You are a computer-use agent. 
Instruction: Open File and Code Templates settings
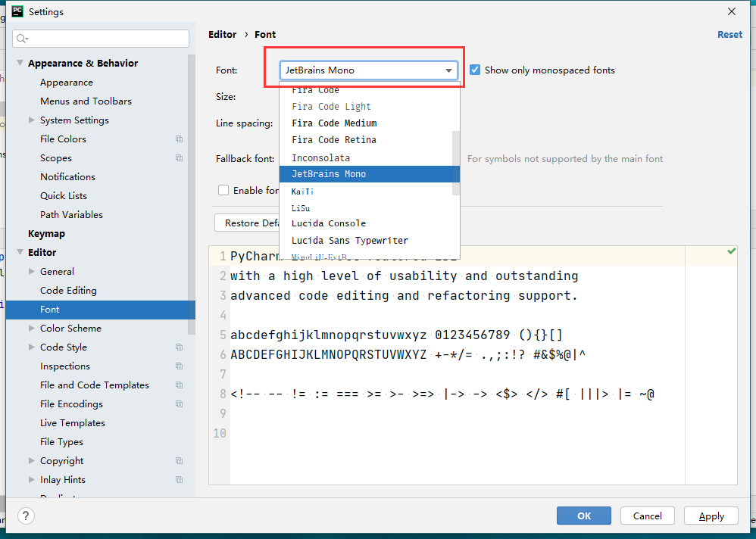(x=95, y=385)
